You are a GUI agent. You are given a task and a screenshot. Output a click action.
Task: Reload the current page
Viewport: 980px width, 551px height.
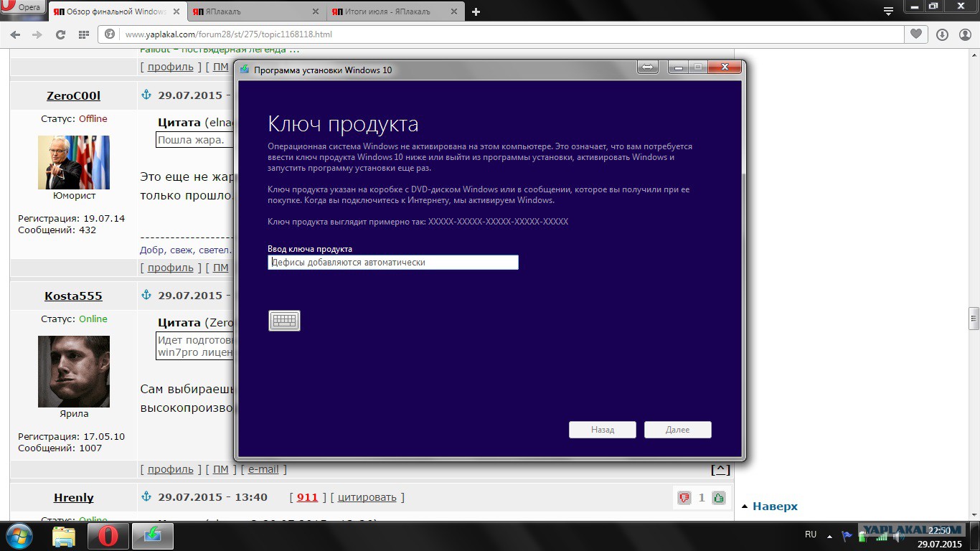tap(60, 34)
